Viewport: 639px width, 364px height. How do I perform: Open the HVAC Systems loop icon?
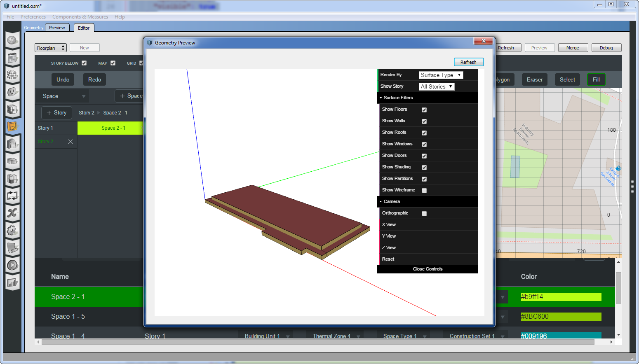[x=12, y=196]
